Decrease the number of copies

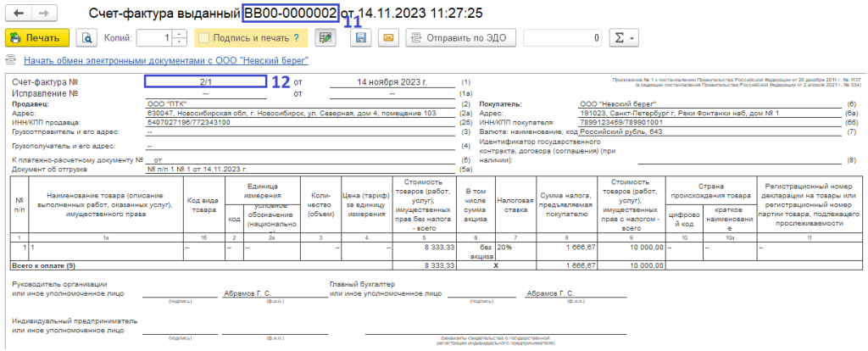180,42
